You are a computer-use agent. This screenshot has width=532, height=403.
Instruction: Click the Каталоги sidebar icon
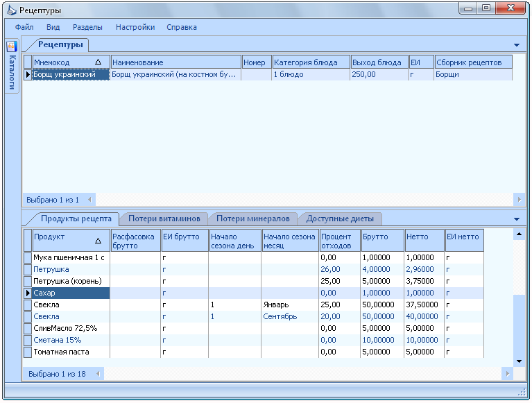(x=12, y=46)
